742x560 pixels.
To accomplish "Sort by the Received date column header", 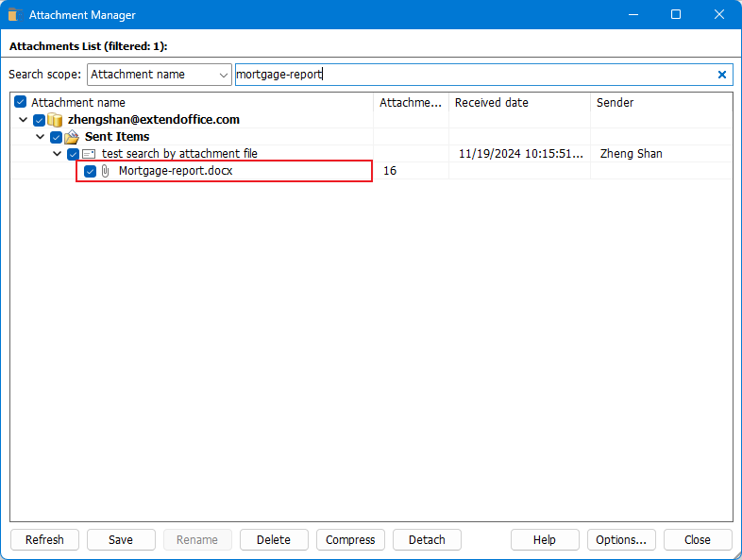I will pos(519,102).
